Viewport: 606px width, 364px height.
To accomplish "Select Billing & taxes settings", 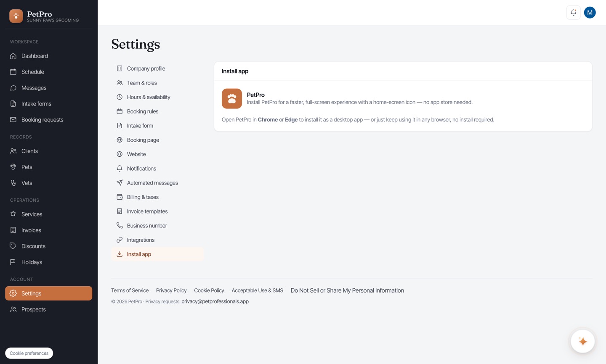I will (x=157, y=197).
